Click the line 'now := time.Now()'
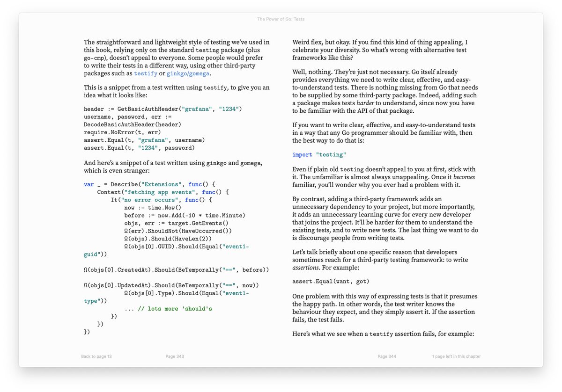562x392 pixels. pyautogui.click(x=153, y=208)
